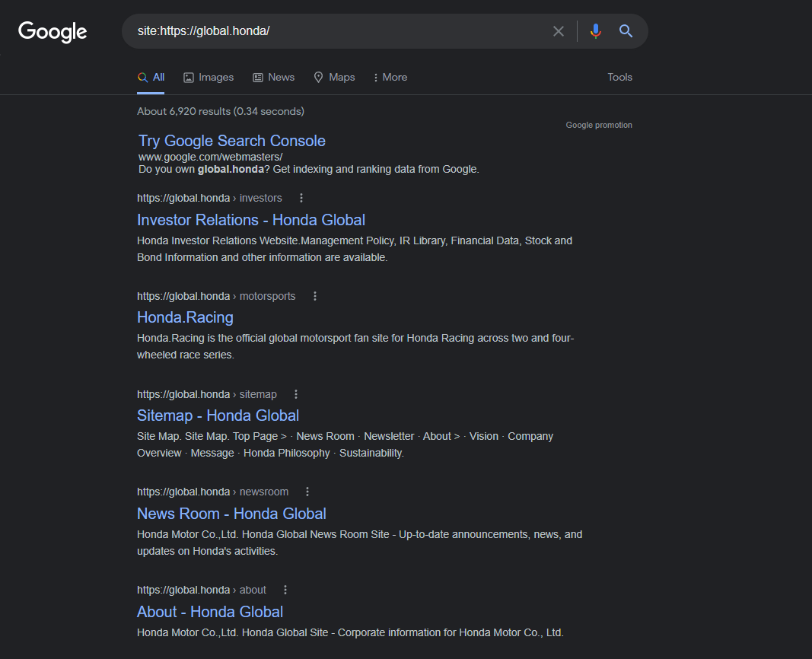Viewport: 812px width, 659px height.
Task: Open the three-dot menu for the About result
Action: pos(285,589)
